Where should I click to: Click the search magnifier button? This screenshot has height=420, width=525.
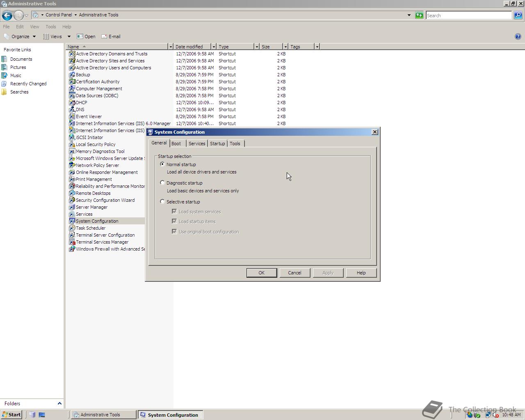[518, 15]
